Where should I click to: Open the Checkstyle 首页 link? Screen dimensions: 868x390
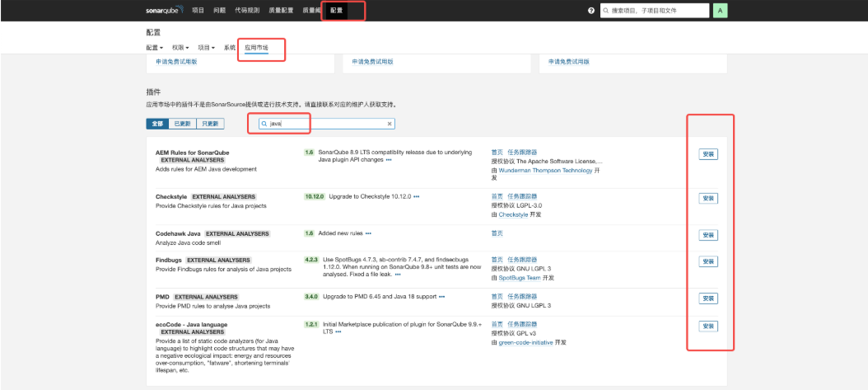point(497,196)
